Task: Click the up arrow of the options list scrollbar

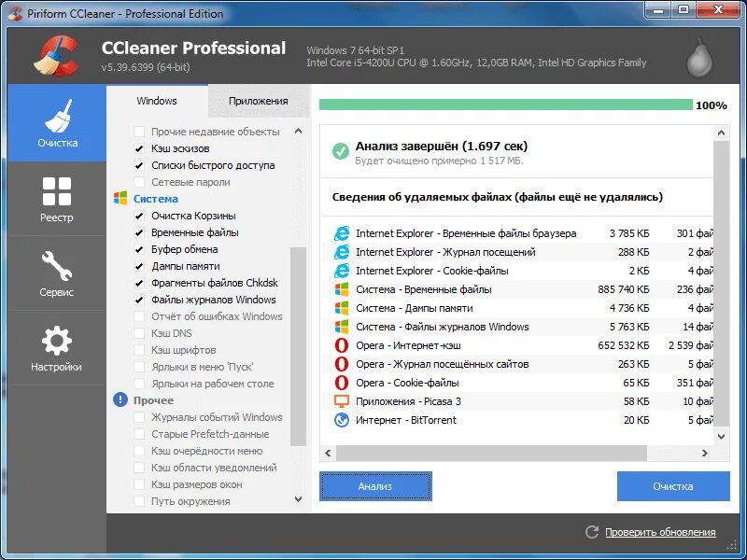Action: (298, 131)
